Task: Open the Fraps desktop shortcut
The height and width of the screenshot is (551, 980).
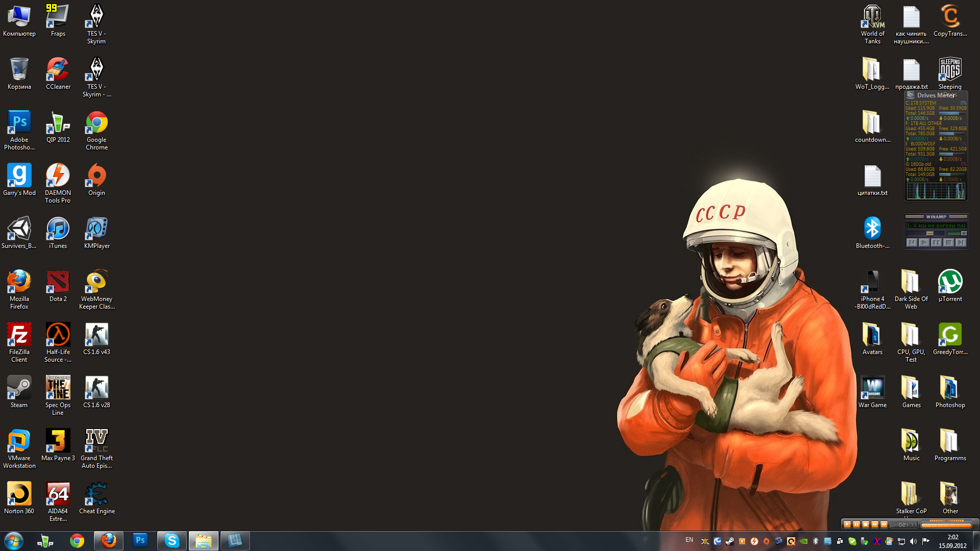Action: (x=58, y=21)
